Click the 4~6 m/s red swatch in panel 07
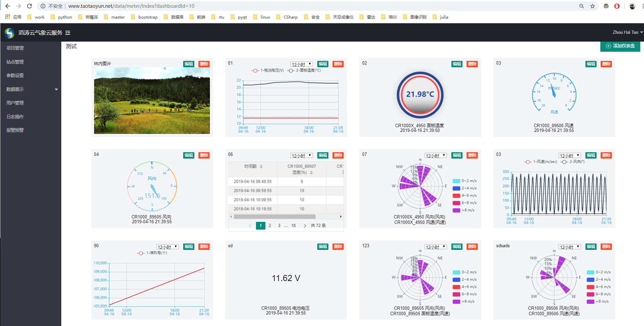644x326 pixels. [456, 195]
